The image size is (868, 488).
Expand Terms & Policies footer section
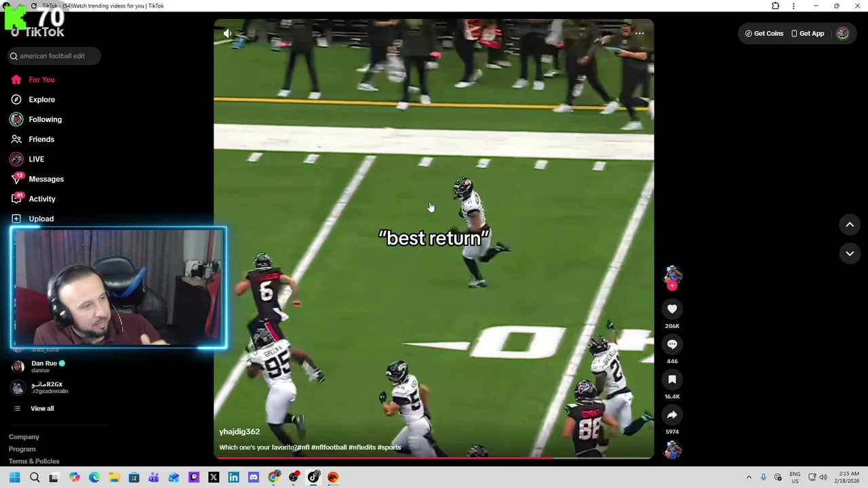(x=34, y=462)
